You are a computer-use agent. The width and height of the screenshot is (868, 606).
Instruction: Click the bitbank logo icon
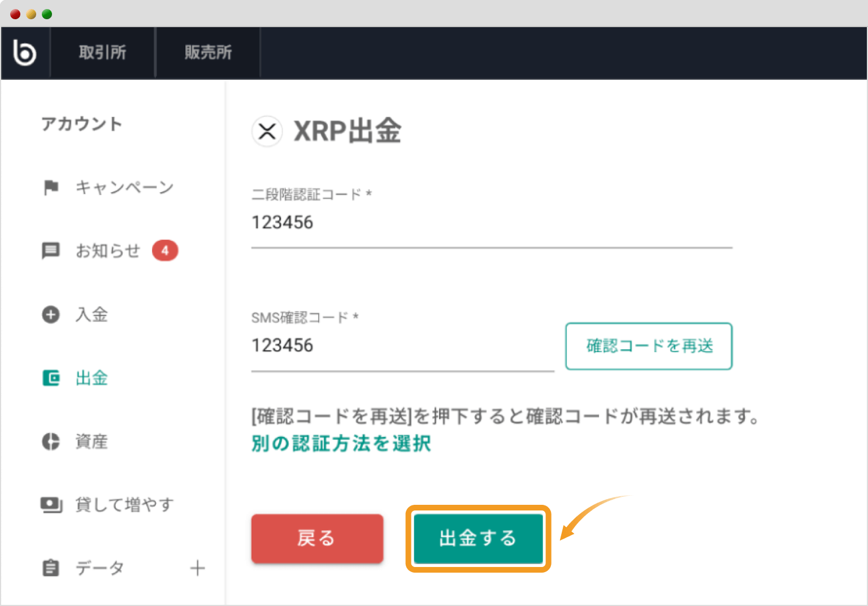click(25, 53)
